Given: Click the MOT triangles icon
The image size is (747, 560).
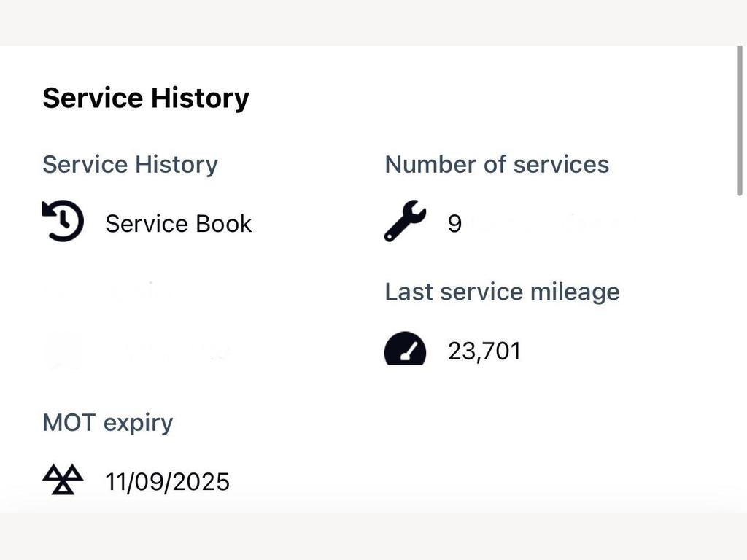Looking at the screenshot, I should 63,480.
